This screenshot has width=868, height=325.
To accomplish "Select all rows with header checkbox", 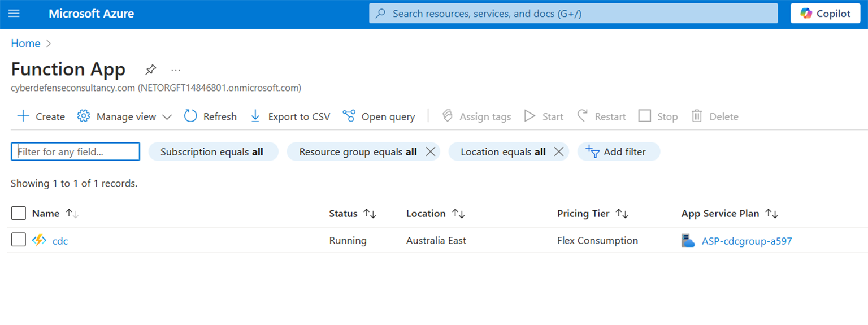I will coord(19,213).
